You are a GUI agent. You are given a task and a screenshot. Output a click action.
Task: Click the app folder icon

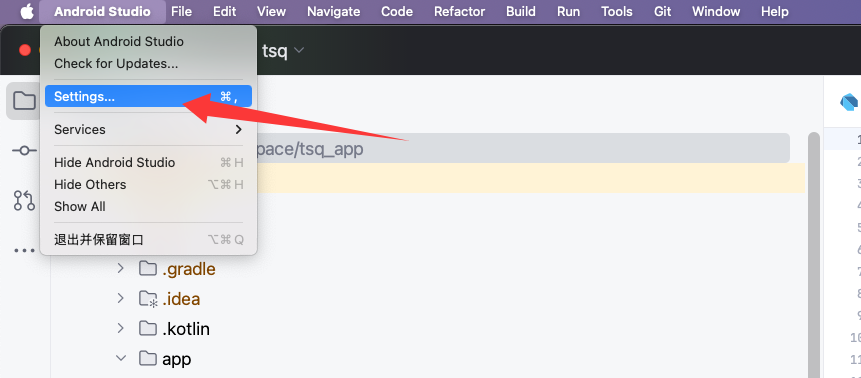tap(147, 359)
